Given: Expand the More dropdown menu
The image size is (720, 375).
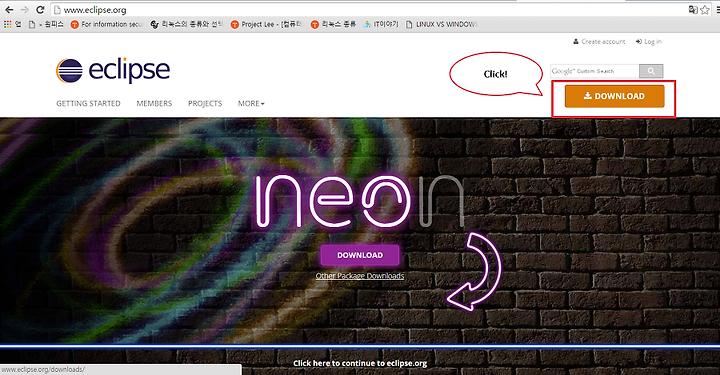Looking at the screenshot, I should click(x=251, y=103).
